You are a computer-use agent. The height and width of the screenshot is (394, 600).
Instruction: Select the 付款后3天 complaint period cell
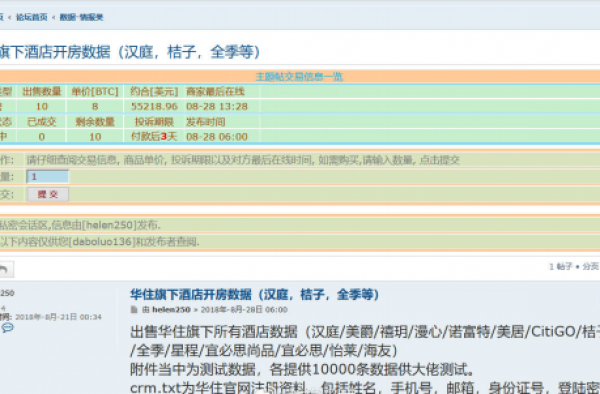[154, 137]
